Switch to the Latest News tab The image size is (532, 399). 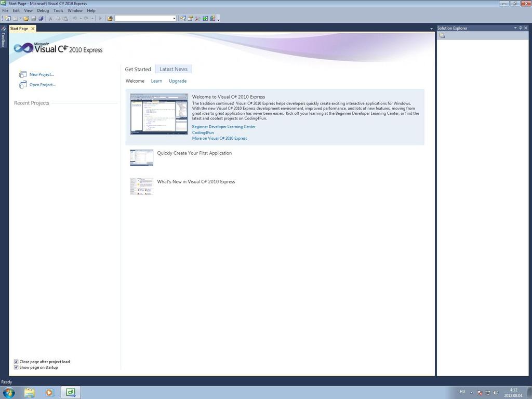[x=174, y=69]
